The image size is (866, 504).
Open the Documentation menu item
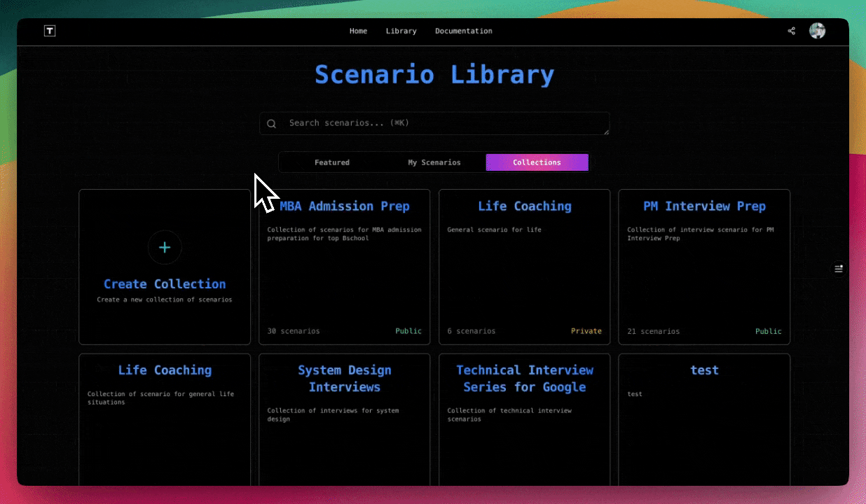[x=464, y=31]
